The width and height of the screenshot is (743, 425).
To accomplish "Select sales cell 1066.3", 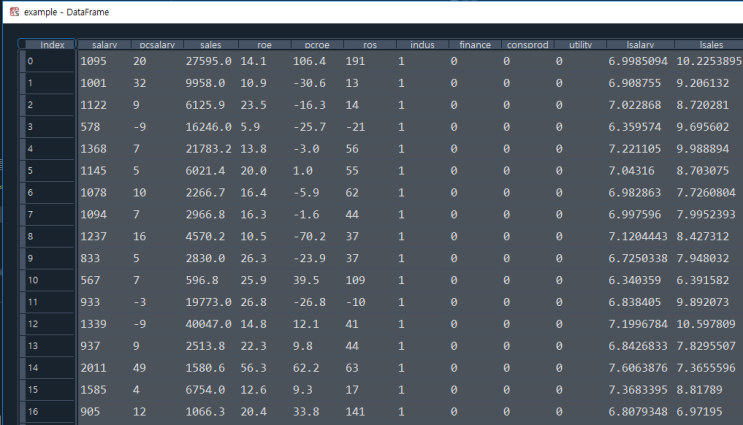I will point(205,411).
